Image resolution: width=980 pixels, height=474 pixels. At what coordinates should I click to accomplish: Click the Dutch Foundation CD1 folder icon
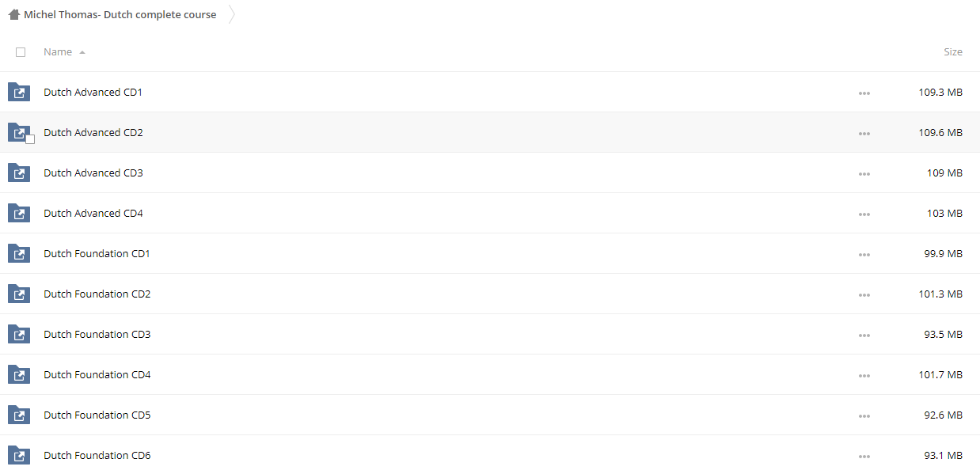(x=19, y=254)
